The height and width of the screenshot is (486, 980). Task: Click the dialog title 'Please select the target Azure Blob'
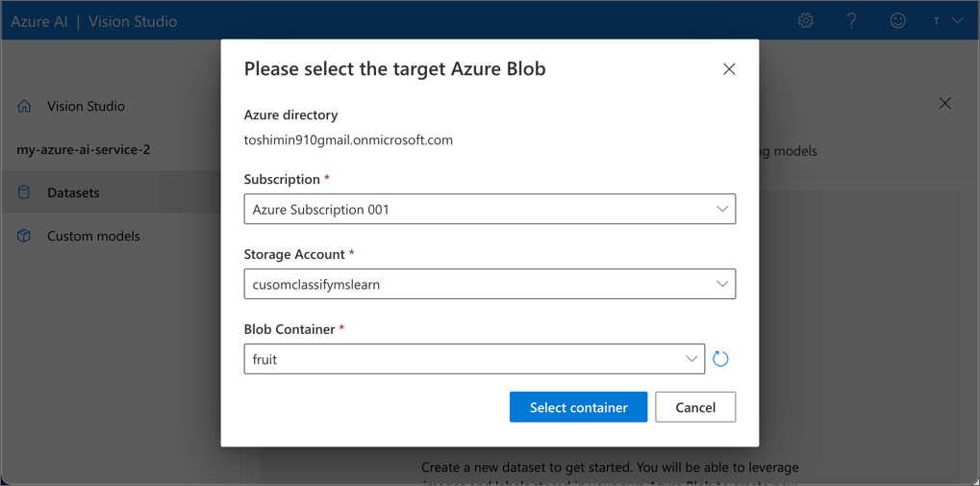coord(394,68)
